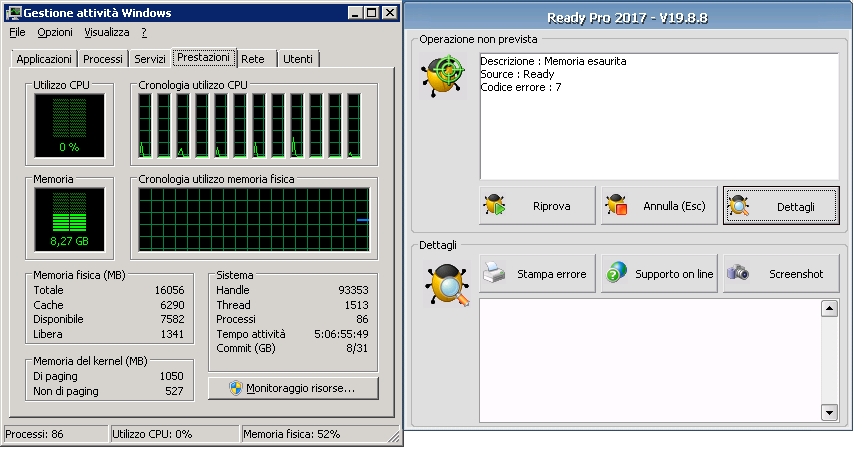Image resolution: width=866 pixels, height=457 pixels.
Task: Open Supporto on line
Action: [x=659, y=274]
